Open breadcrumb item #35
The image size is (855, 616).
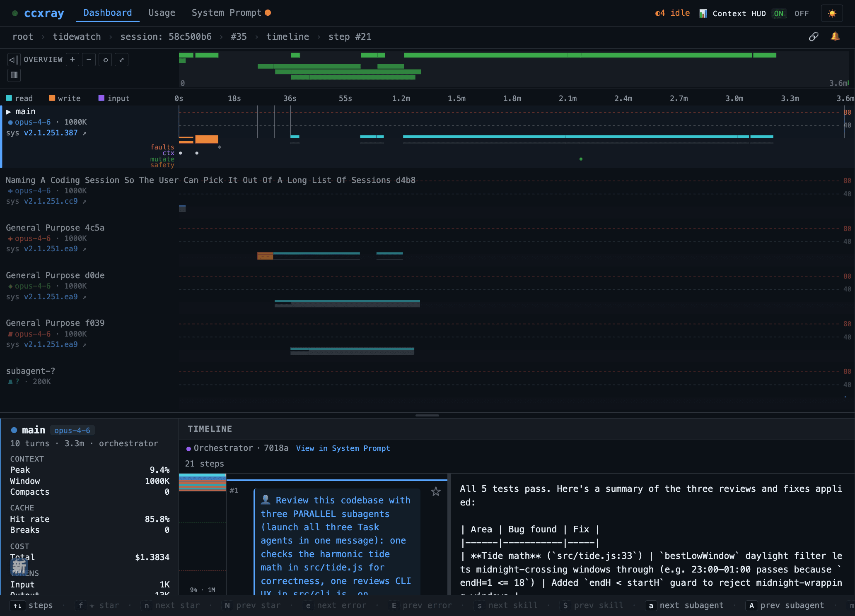(239, 37)
